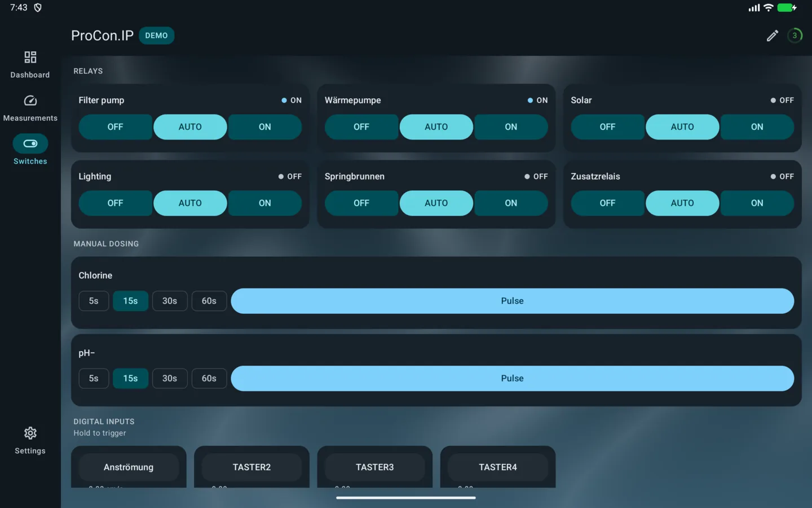Set Zusatzrelais relay to OFF
The image size is (812, 508).
607,203
